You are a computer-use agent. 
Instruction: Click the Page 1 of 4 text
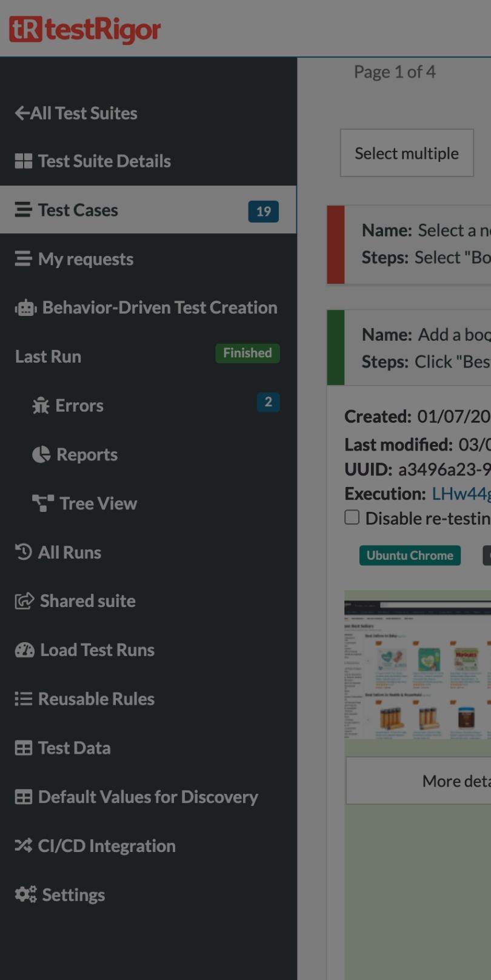[x=395, y=72]
